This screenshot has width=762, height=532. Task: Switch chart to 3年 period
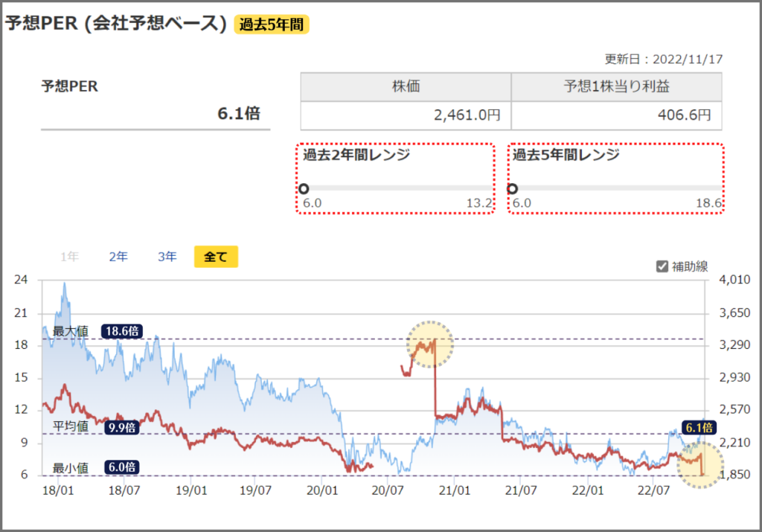pyautogui.click(x=167, y=257)
